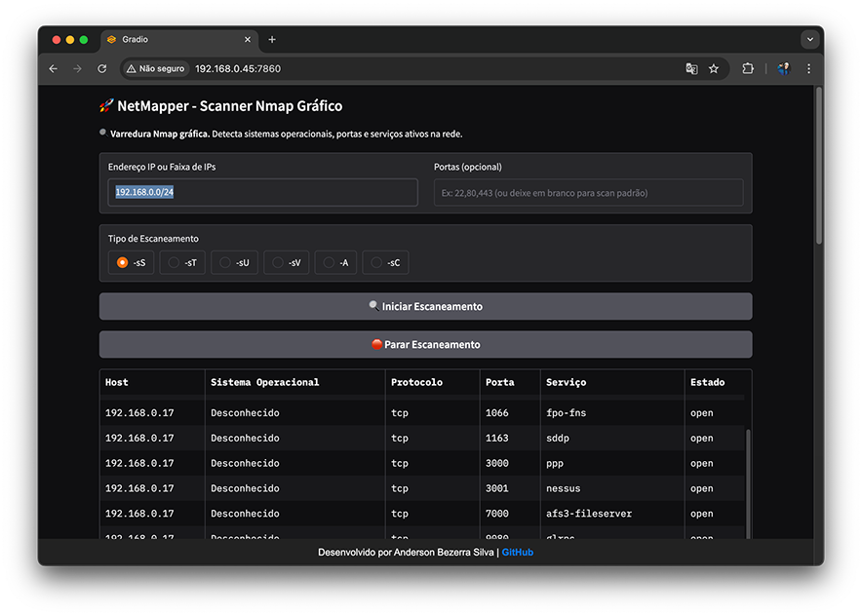Screen dimensions: 862x616
Task: Switch to the -sC scan type
Action: coord(385,262)
